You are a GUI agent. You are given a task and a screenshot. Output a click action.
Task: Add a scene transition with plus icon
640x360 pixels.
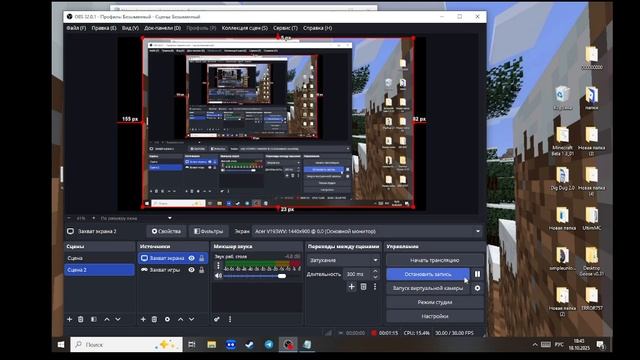point(351,287)
